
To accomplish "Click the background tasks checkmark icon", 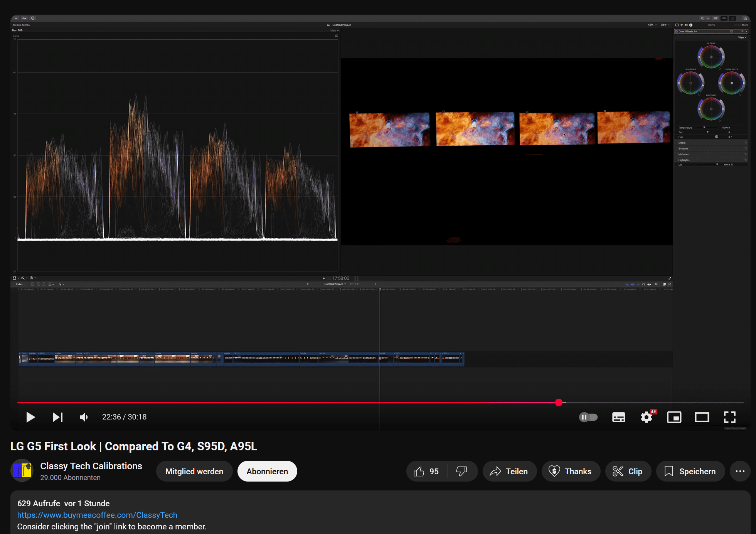I will click(33, 18).
